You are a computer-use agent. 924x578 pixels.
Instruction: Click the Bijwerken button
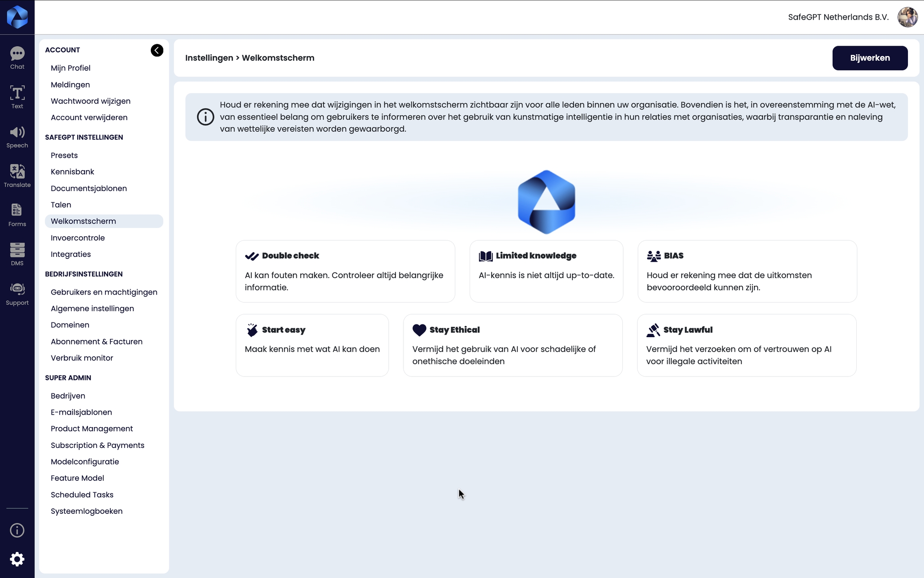point(869,58)
